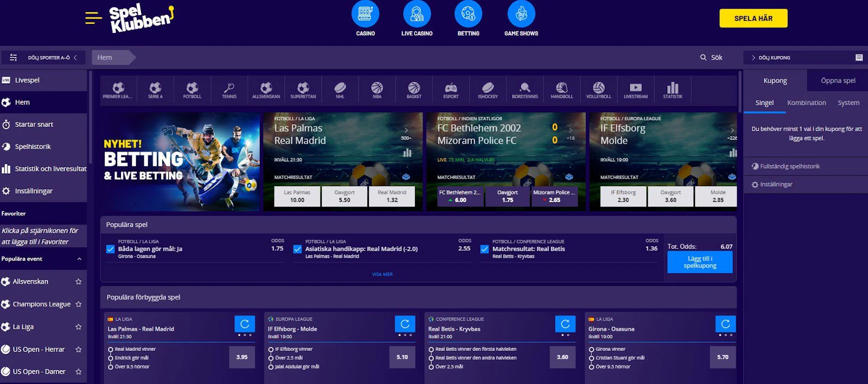Image resolution: width=868 pixels, height=384 pixels.
Task: Pick the 5.70 odds for Girona prebuilt bet
Action: [x=723, y=357]
